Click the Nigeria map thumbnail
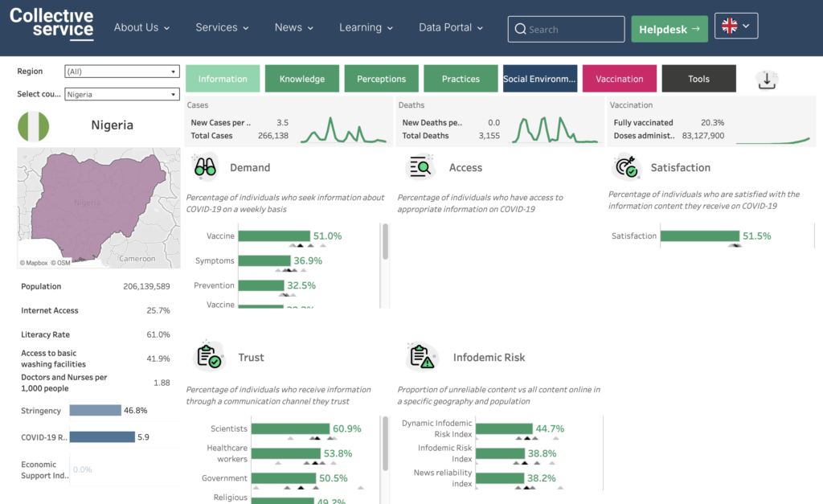 pyautogui.click(x=99, y=208)
